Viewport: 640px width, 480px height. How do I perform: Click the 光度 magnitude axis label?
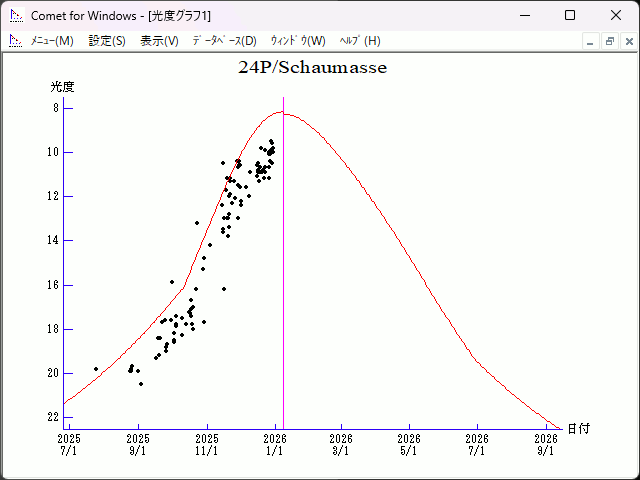pyautogui.click(x=63, y=87)
